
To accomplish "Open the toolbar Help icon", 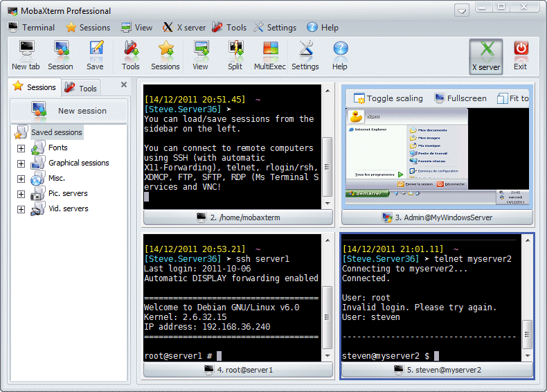I will pyautogui.click(x=339, y=55).
